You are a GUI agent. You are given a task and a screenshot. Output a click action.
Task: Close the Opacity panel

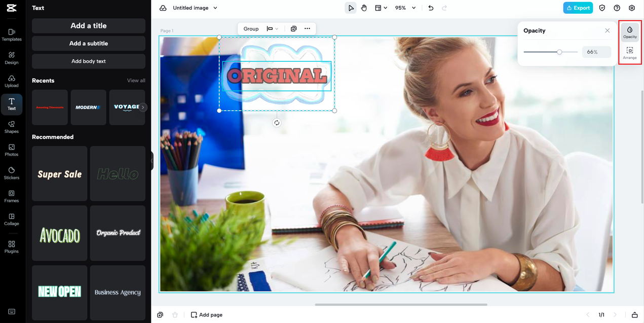coord(607,31)
